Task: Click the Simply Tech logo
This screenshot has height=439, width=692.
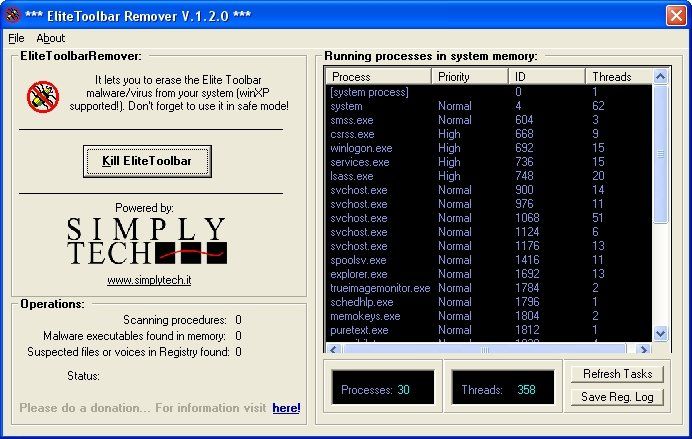Action: click(147, 240)
